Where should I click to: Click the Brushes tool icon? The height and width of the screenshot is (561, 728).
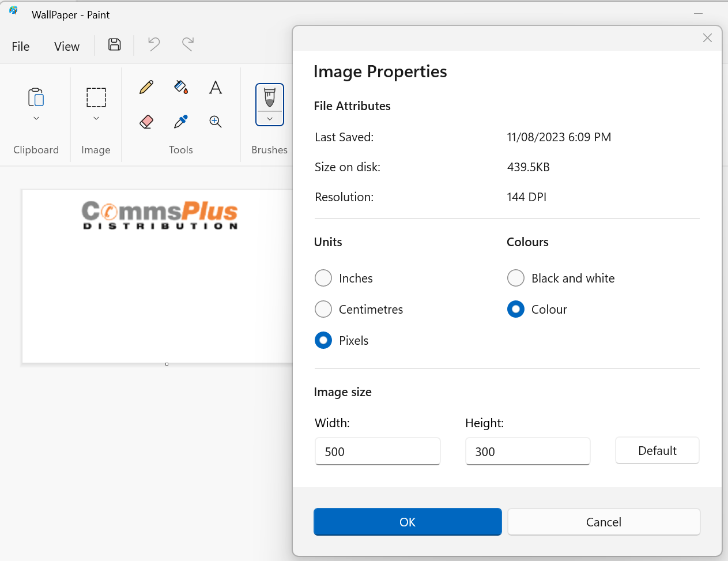[270, 97]
